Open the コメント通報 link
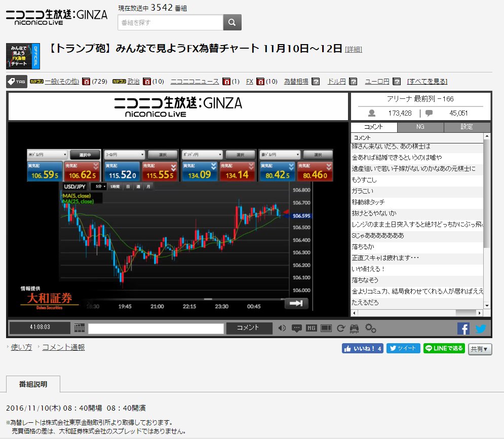This screenshot has height=439, width=504. coord(64,347)
